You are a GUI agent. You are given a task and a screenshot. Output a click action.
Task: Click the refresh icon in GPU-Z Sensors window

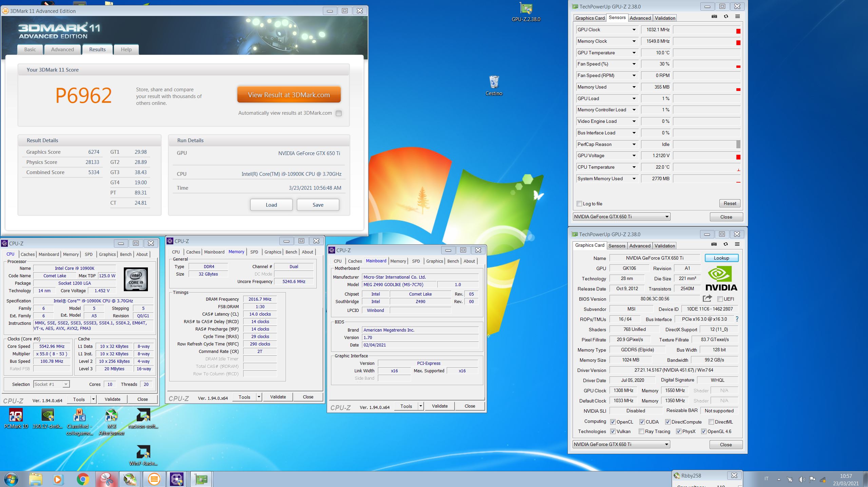tap(726, 17)
